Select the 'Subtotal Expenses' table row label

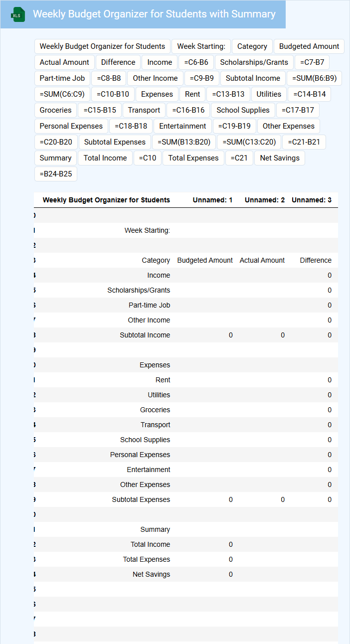[x=141, y=499]
